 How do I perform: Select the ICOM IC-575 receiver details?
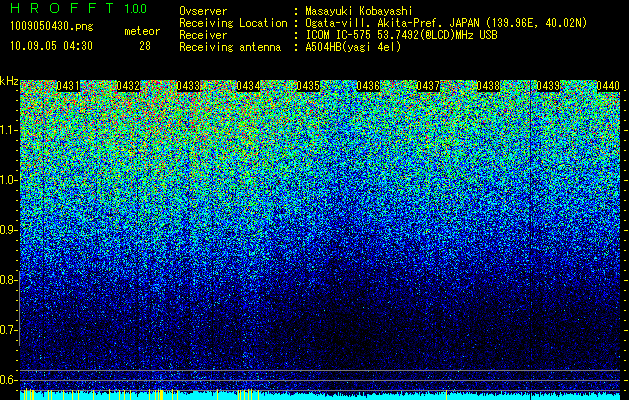tap(401, 35)
